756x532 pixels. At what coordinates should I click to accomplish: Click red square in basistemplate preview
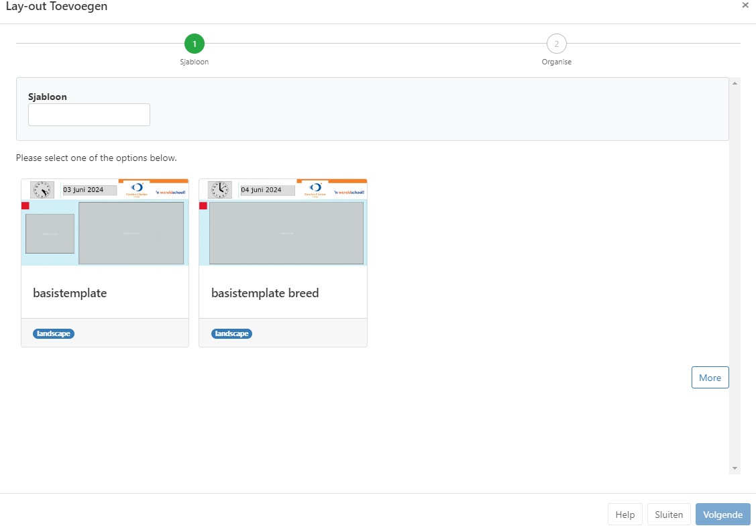click(x=25, y=206)
